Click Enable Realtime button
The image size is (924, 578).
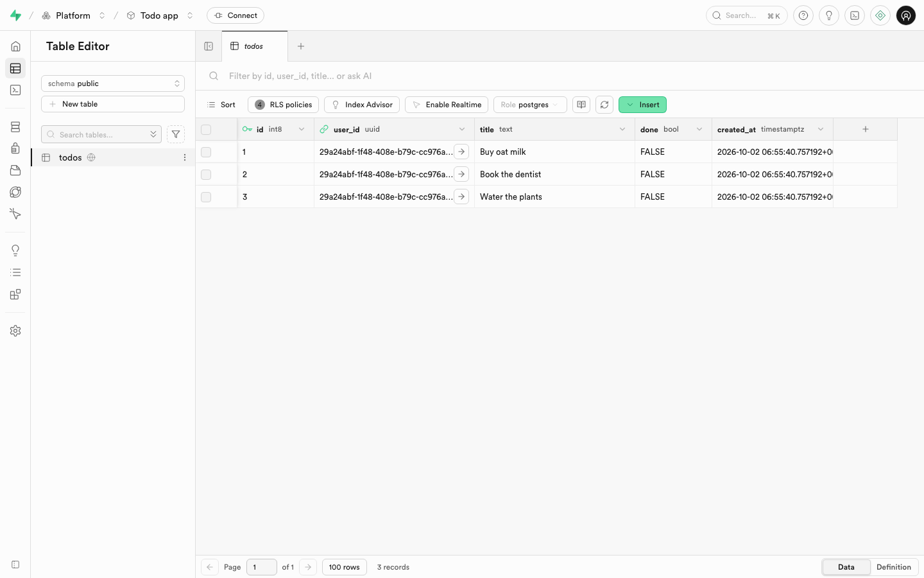447,105
